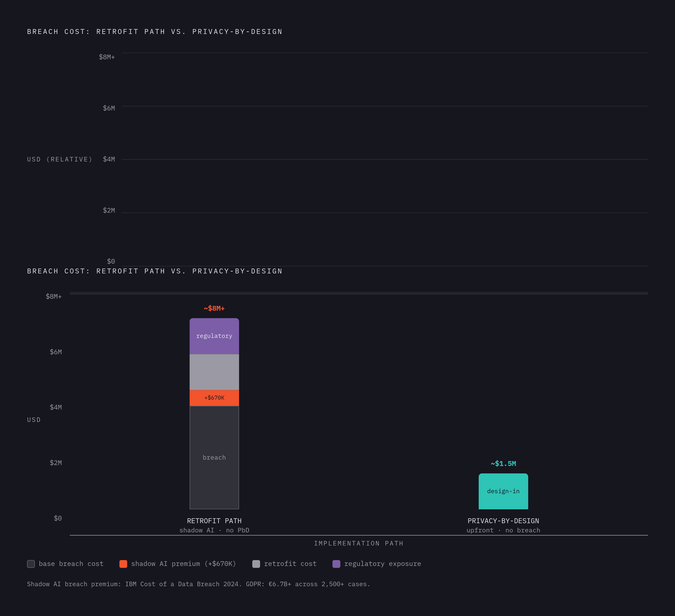This screenshot has width=675, height=616.
Task: Click the shadow AI premium orange swatch
Action: pos(123,564)
